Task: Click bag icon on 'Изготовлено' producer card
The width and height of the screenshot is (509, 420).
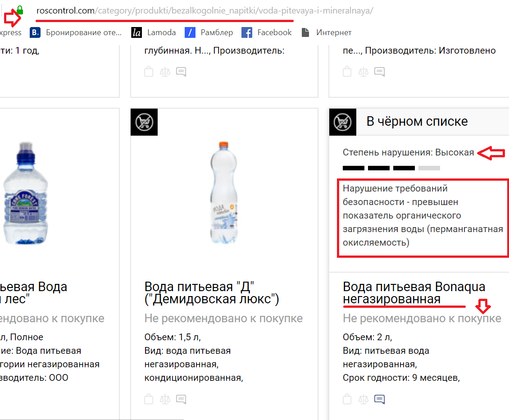Action: tap(347, 72)
